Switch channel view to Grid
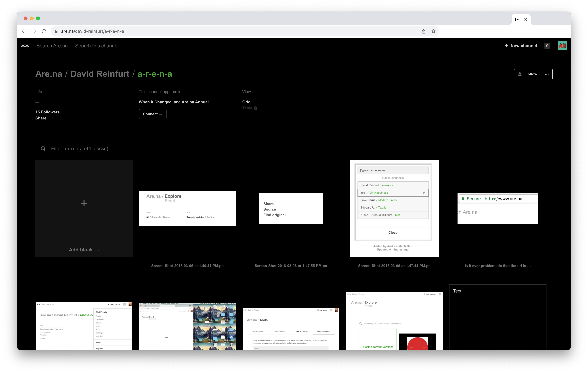The width and height of the screenshot is (588, 373). click(246, 102)
